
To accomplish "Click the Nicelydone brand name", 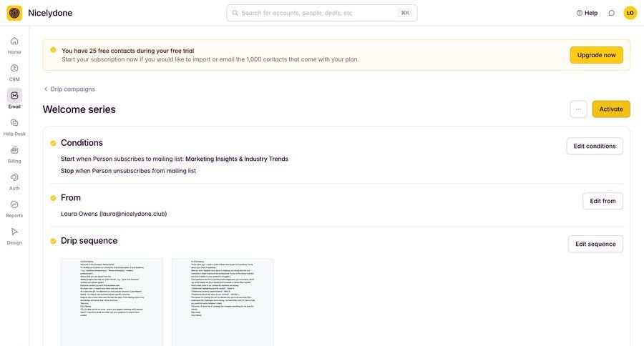I will pyautogui.click(x=50, y=13).
